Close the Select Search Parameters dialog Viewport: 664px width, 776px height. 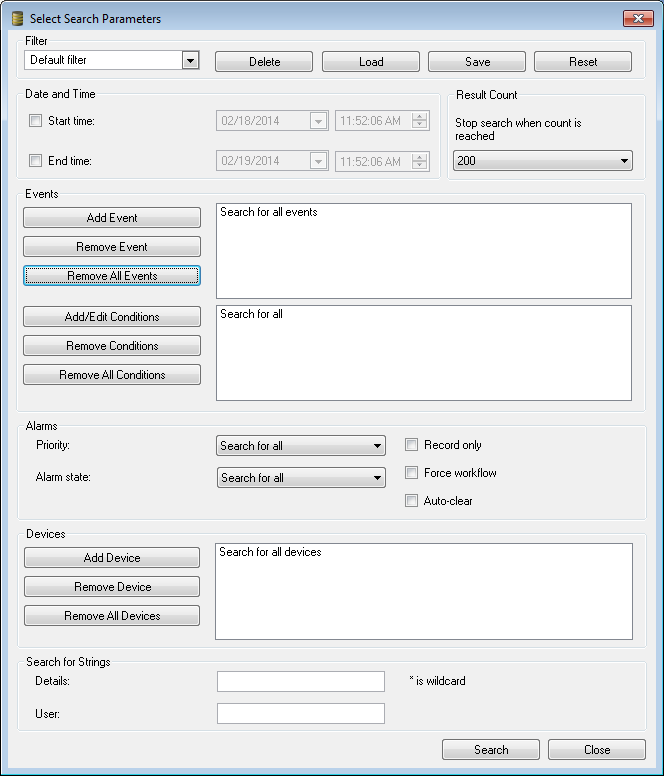click(638, 18)
